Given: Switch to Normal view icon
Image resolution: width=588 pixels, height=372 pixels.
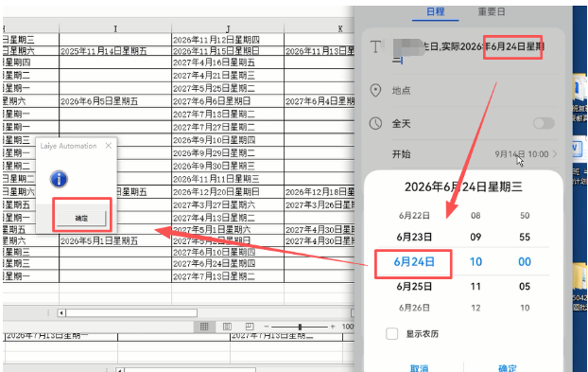Looking at the screenshot, I should [x=204, y=327].
